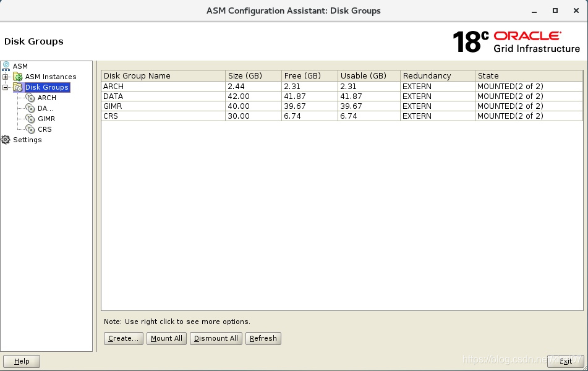The width and height of the screenshot is (588, 371).
Task: Minimize the ASM Configuration Assistant window
Action: coord(534,11)
